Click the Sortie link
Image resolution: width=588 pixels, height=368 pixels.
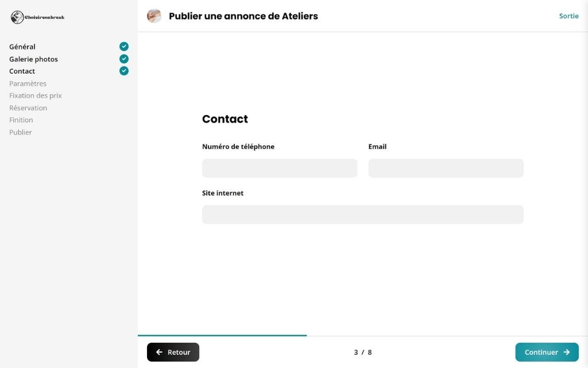(x=568, y=16)
